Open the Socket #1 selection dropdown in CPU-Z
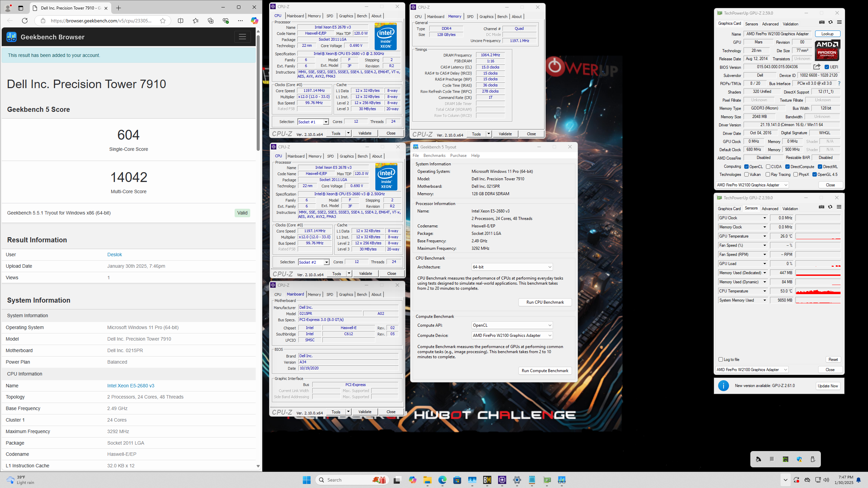 click(313, 122)
